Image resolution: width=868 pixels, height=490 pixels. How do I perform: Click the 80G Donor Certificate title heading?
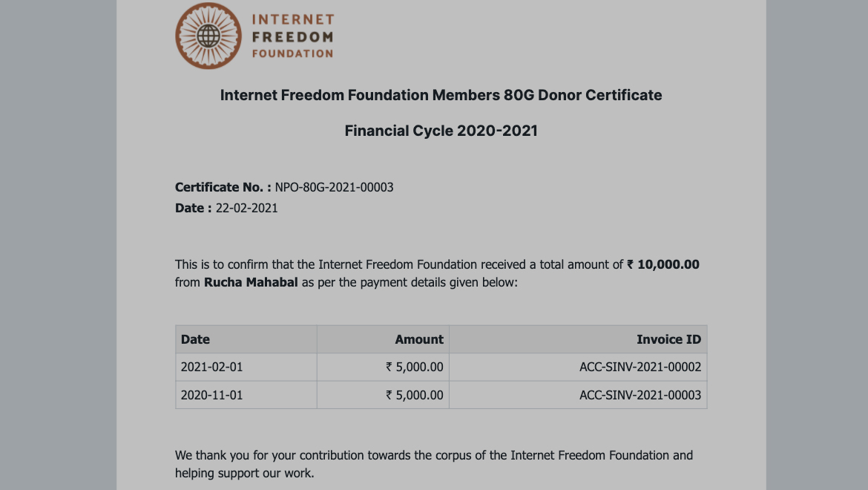click(441, 95)
